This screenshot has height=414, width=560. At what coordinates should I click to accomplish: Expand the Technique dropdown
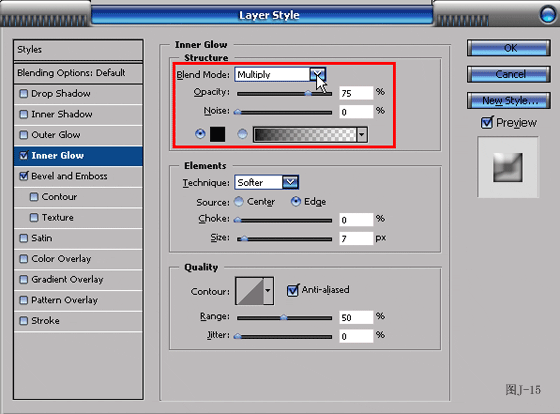point(290,182)
